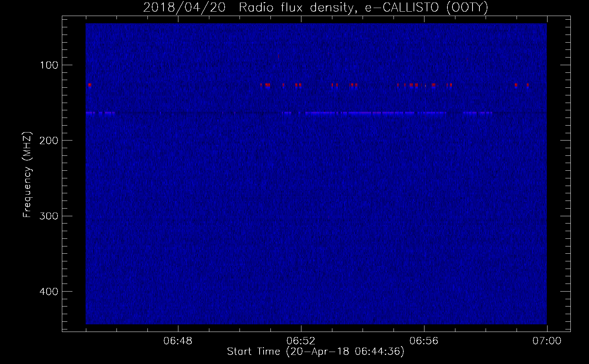Click the 'Frequency (MHZ)' axis label
The width and height of the screenshot is (589, 364).
(x=27, y=175)
